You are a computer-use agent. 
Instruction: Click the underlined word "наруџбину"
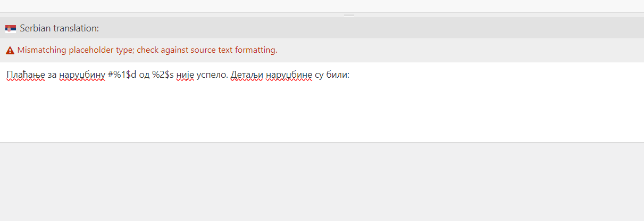click(82, 75)
